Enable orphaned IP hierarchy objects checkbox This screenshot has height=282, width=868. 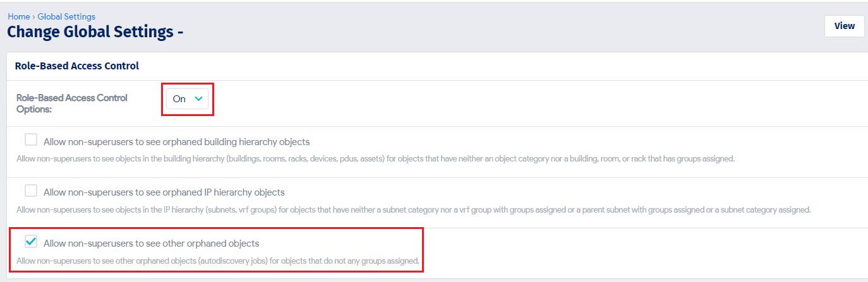[30, 190]
